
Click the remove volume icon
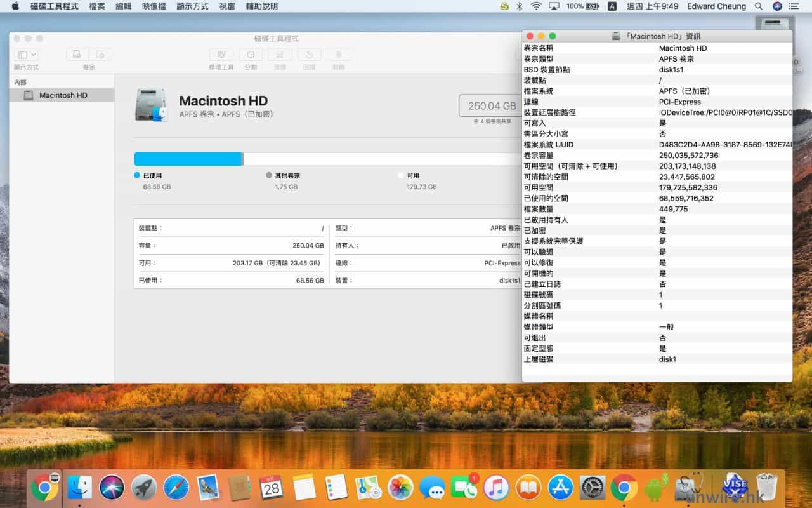[100, 55]
